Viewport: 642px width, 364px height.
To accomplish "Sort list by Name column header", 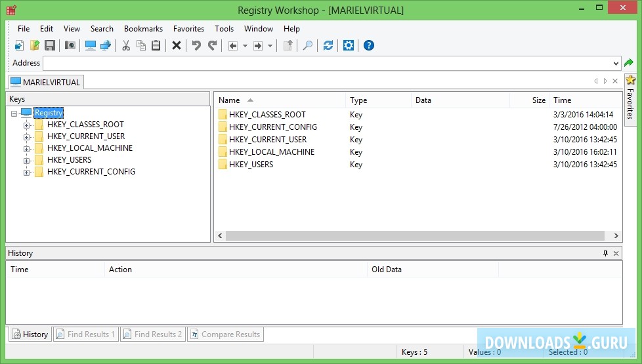I will pos(280,100).
